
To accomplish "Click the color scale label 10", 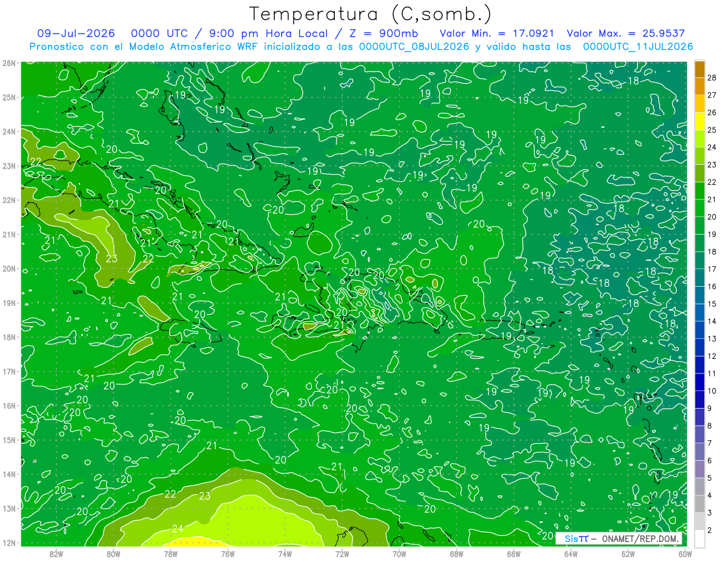I will tap(712, 391).
